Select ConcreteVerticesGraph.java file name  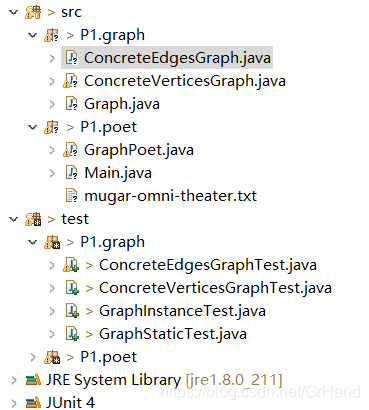tap(185, 81)
